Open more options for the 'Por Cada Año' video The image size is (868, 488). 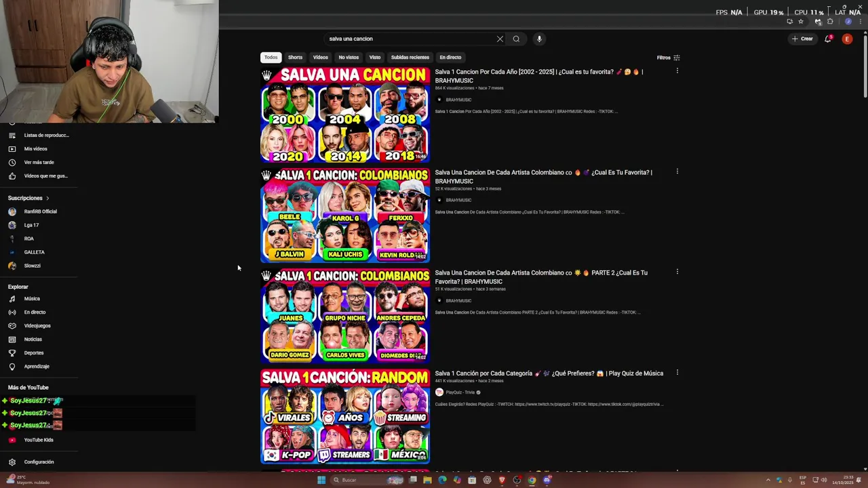point(677,70)
